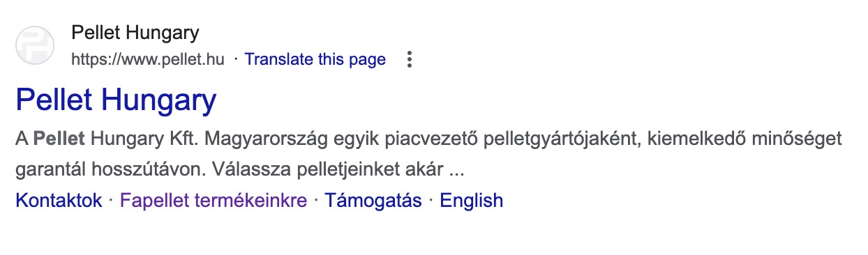The height and width of the screenshot is (255, 868).
Task: Go to the English version of pellet.hu
Action: (x=472, y=201)
